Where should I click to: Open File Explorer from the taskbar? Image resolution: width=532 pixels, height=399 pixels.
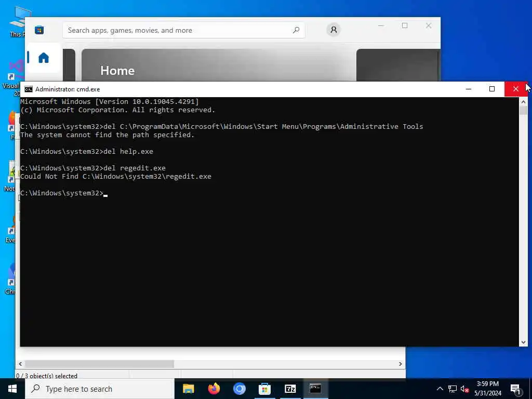(x=188, y=389)
